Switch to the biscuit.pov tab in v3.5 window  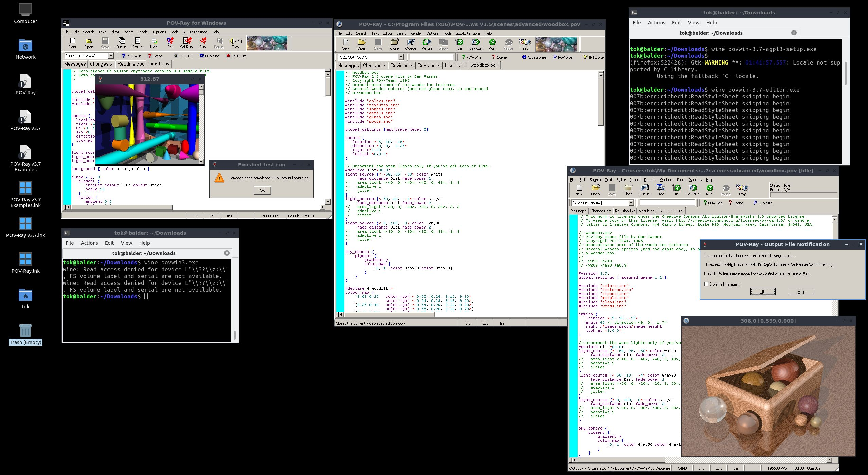(x=455, y=65)
